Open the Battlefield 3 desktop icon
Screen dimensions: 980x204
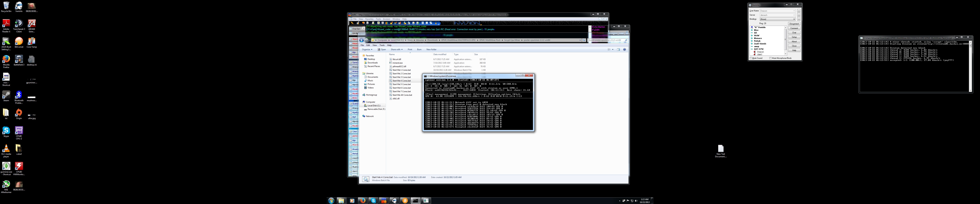pyautogui.click(x=19, y=60)
